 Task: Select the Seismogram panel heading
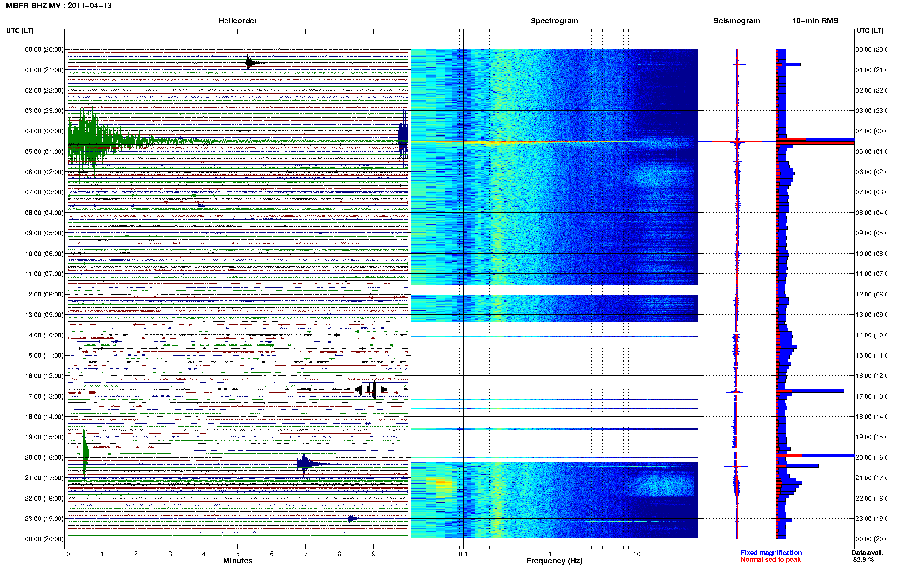[737, 21]
